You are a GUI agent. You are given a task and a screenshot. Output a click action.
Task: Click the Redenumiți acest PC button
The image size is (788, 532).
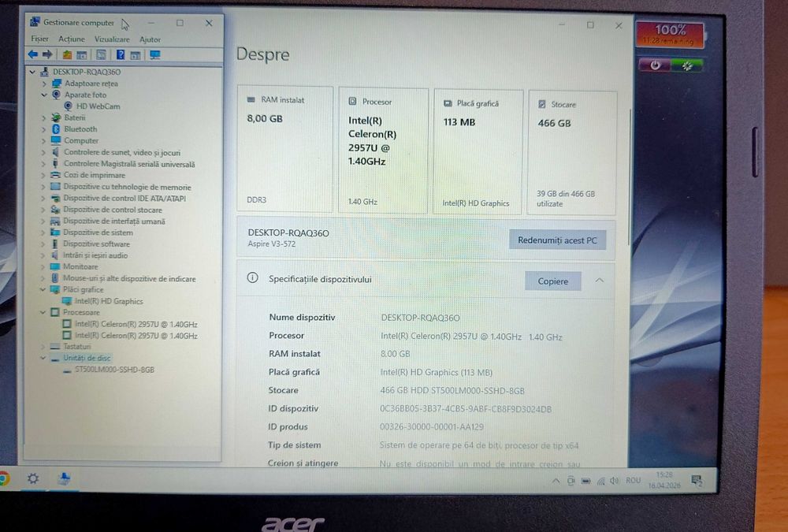pos(557,240)
